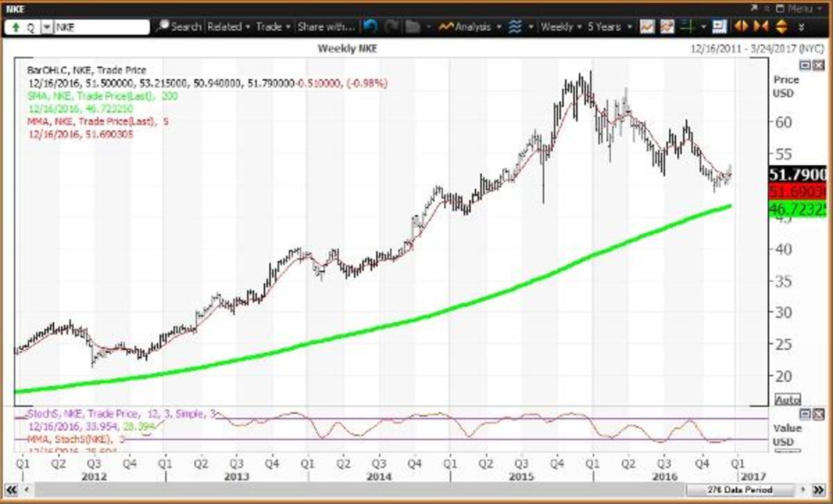Viewport: 833px width, 504px height.
Task: Open toolbar overflow double-chevron
Action: [x=802, y=27]
